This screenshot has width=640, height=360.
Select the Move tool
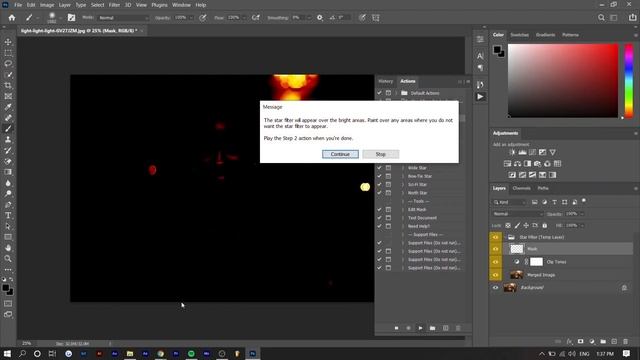pos(8,42)
